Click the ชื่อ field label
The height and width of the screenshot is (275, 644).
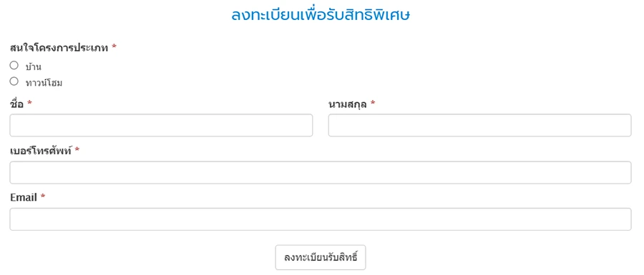17,104
